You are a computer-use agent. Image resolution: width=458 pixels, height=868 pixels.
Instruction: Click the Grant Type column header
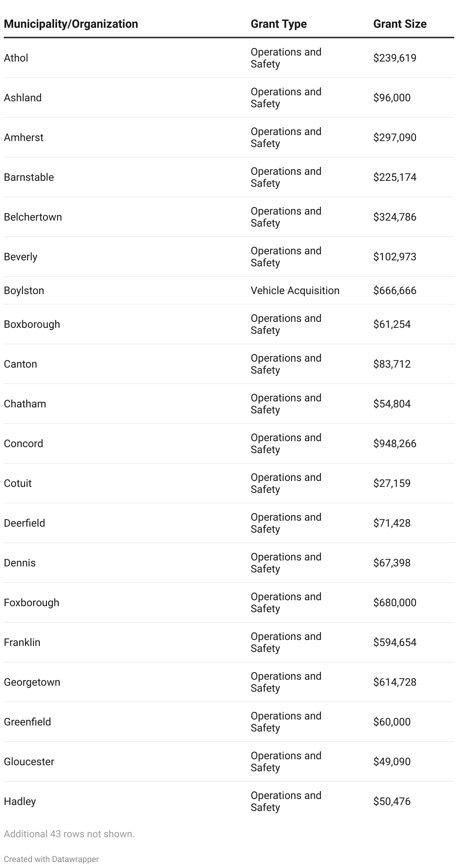(x=279, y=24)
